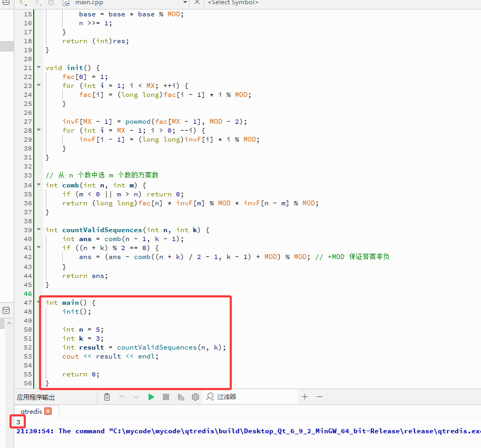Click line number 46 in the gutter
The width and height of the screenshot is (481, 448).
click(27, 294)
